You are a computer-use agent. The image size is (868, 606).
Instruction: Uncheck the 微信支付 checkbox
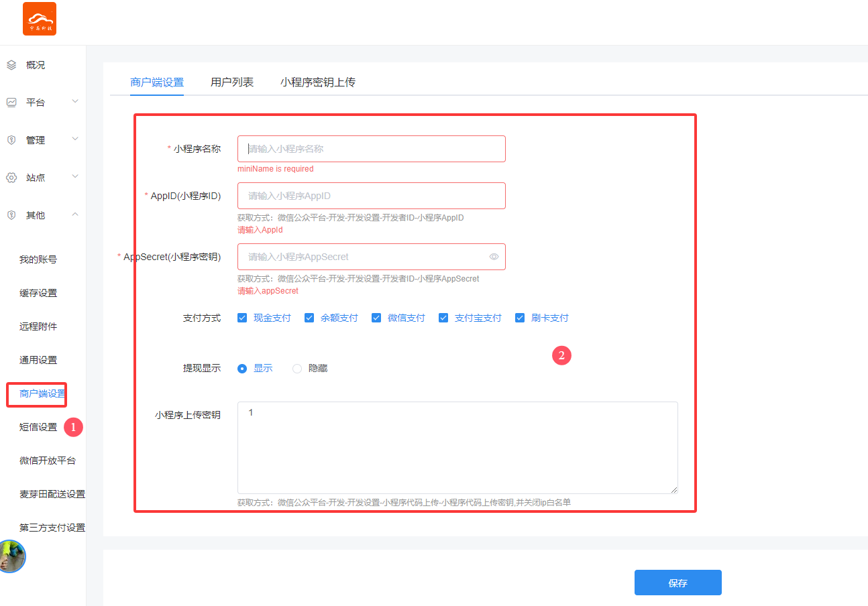click(376, 318)
